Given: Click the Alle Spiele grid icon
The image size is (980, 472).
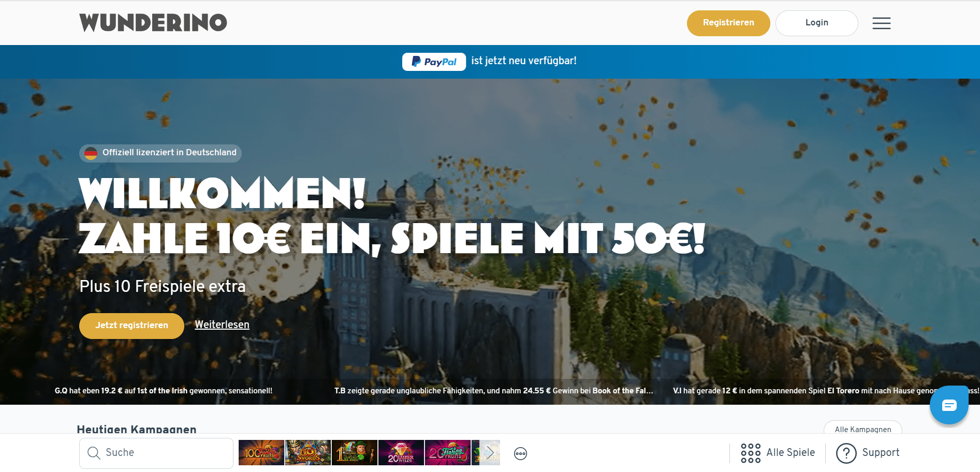Looking at the screenshot, I should point(751,453).
